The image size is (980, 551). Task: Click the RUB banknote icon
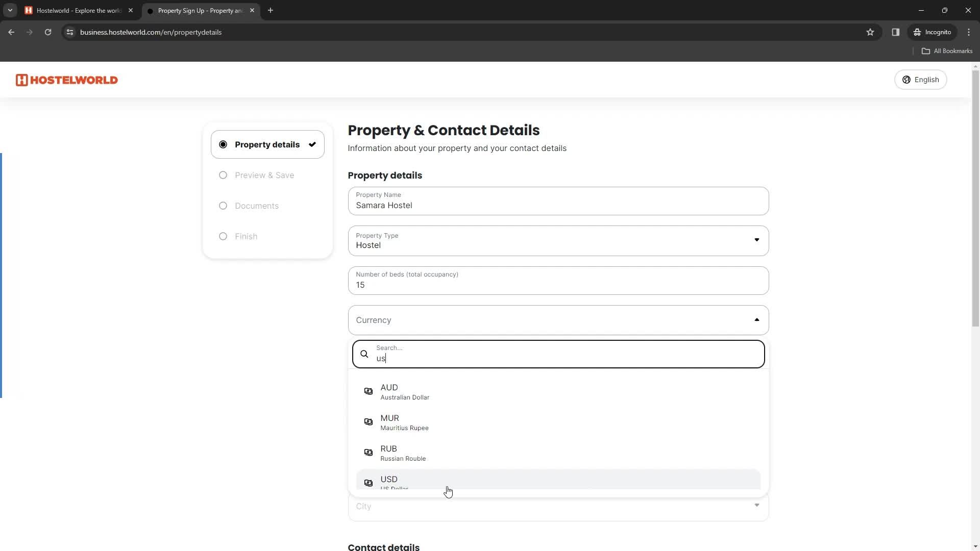tap(369, 453)
